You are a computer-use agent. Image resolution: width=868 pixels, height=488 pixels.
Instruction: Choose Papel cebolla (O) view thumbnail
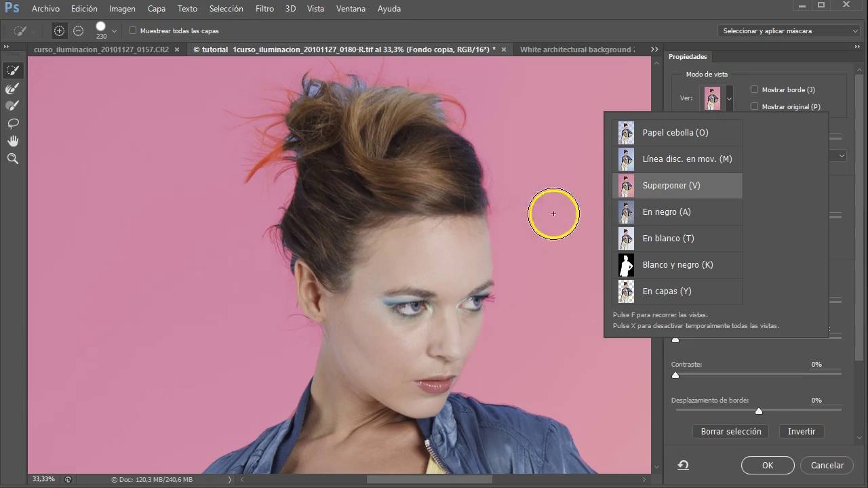pos(626,133)
